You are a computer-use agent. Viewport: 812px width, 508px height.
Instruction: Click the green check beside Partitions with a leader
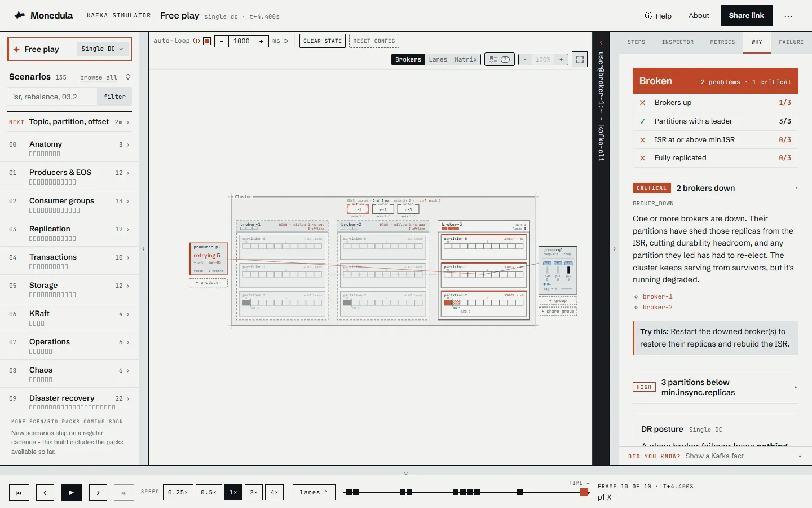tap(642, 121)
